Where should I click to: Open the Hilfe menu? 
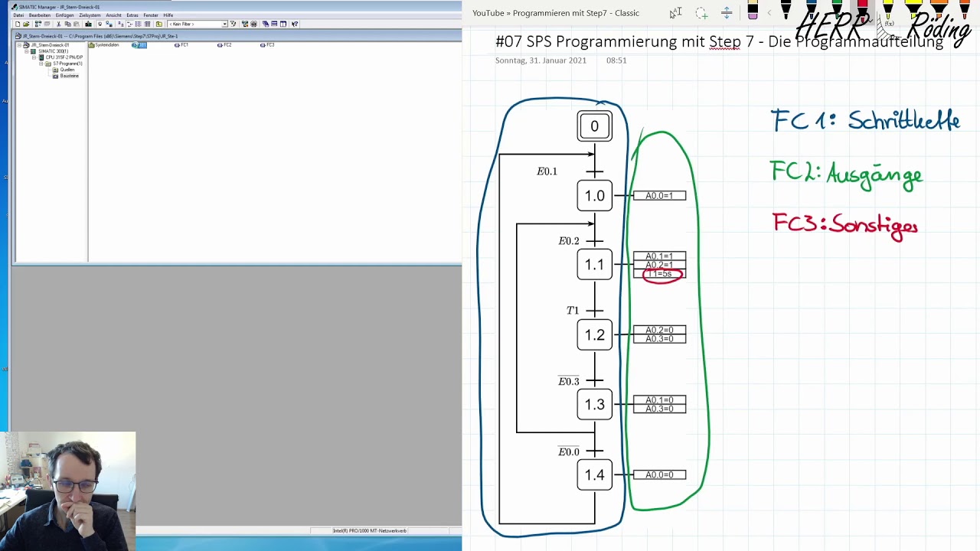click(x=168, y=15)
